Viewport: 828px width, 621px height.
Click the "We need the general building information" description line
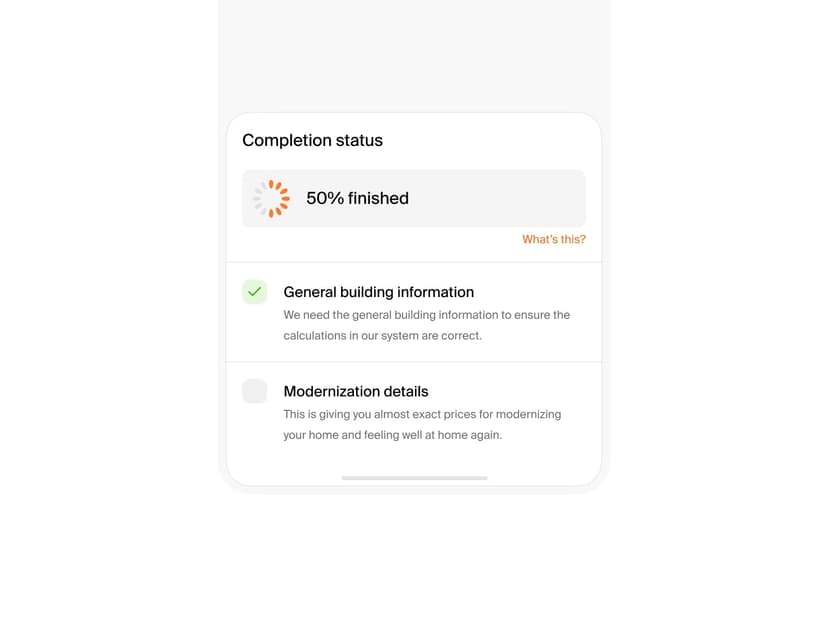click(x=426, y=315)
